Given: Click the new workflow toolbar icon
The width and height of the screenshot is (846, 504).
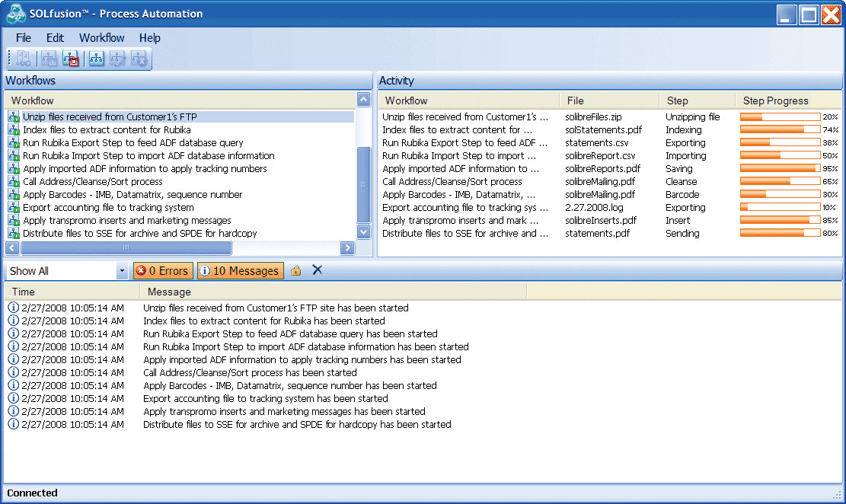Looking at the screenshot, I should click(97, 59).
